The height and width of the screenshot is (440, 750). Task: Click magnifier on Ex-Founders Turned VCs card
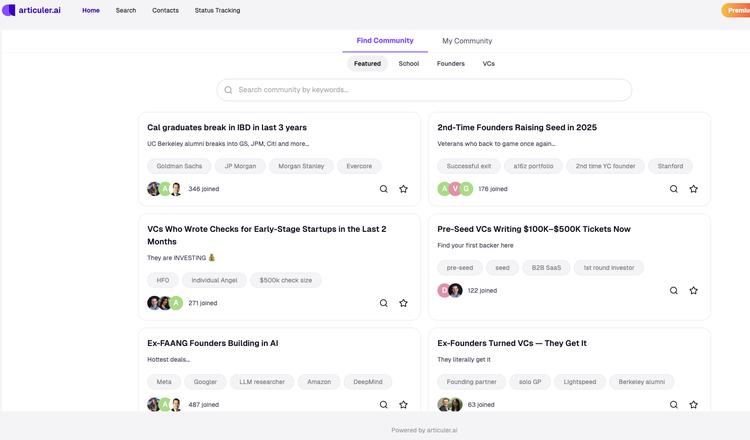(673, 405)
